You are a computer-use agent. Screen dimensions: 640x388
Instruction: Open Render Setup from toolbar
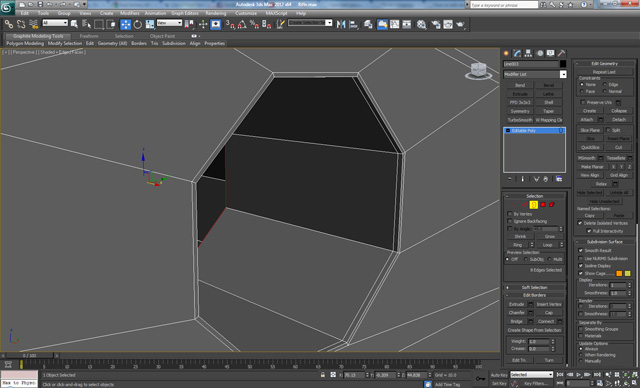coord(436,24)
